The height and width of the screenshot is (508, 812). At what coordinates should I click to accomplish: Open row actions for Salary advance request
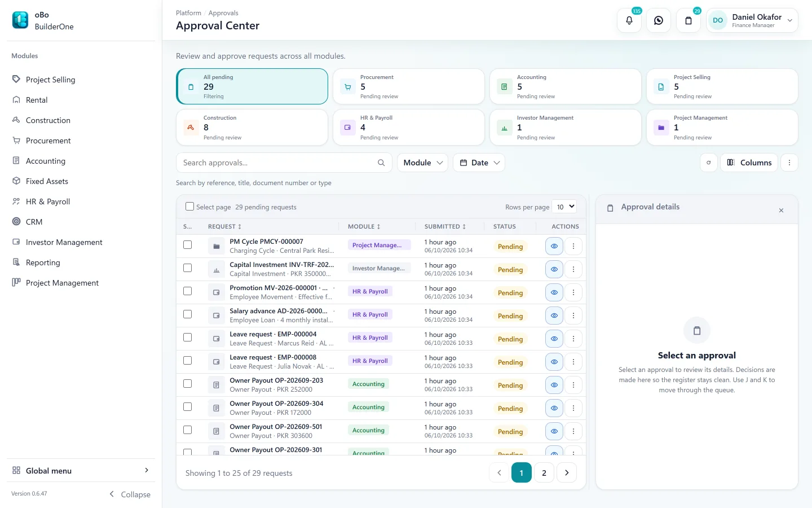click(x=573, y=316)
